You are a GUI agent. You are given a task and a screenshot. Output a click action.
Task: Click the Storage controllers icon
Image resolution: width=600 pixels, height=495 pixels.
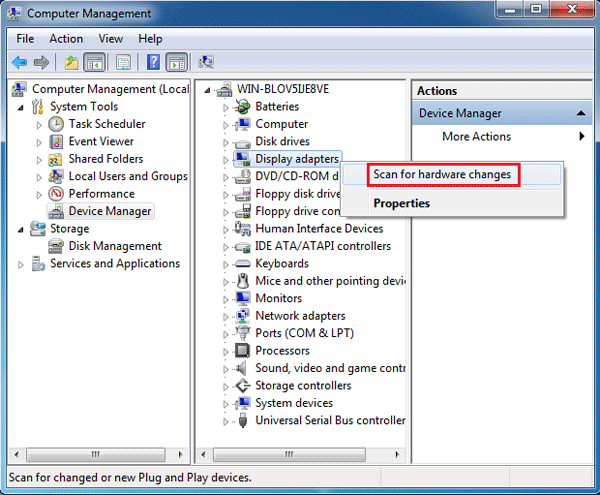[243, 385]
